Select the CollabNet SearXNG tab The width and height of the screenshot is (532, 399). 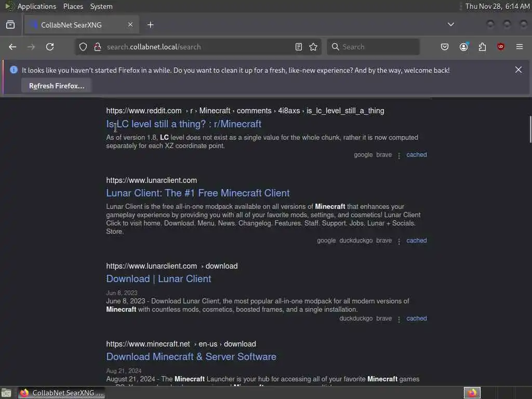pos(82,25)
